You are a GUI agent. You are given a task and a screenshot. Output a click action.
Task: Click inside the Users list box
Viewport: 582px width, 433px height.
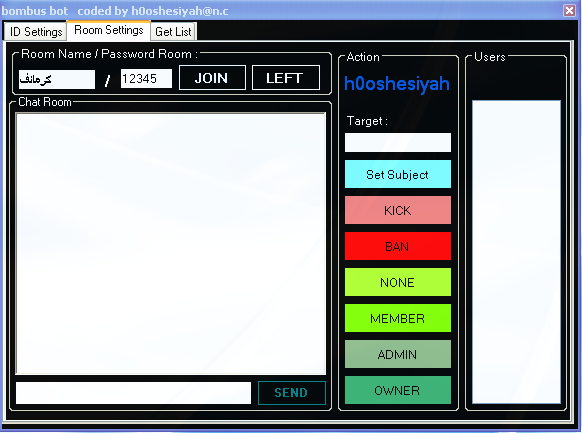coord(516,252)
